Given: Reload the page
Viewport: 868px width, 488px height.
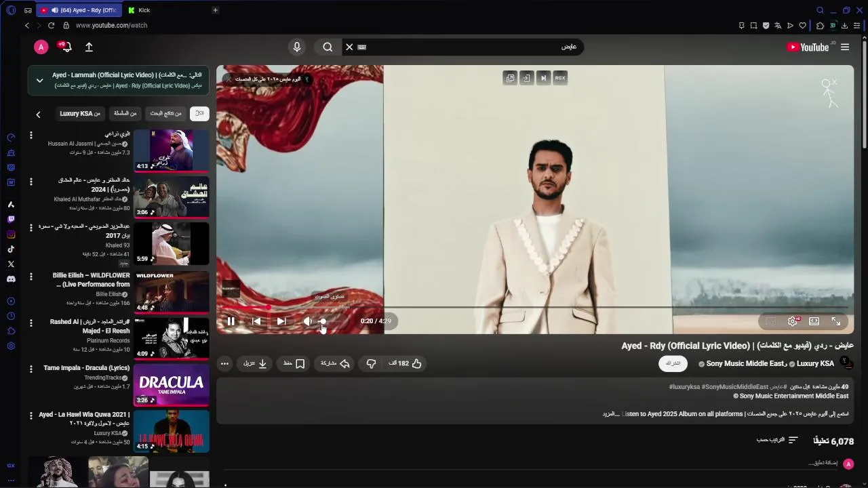Looking at the screenshot, I should point(51,25).
